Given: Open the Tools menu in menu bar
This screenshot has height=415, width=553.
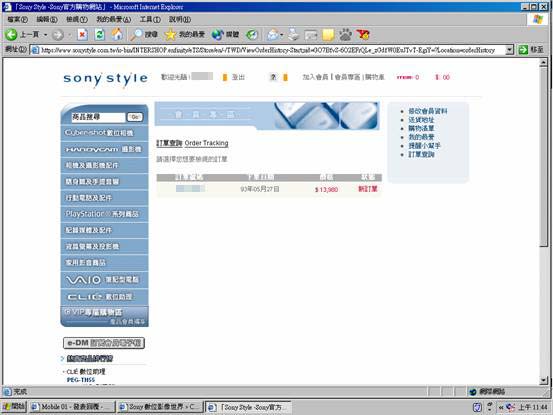Looking at the screenshot, I should point(150,19).
